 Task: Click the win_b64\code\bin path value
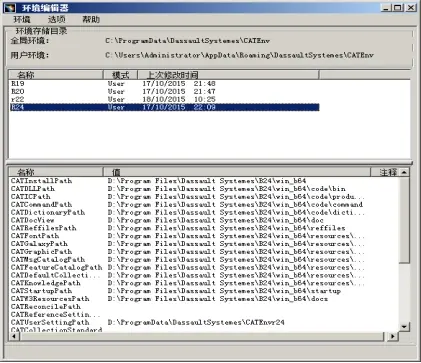tap(227, 189)
